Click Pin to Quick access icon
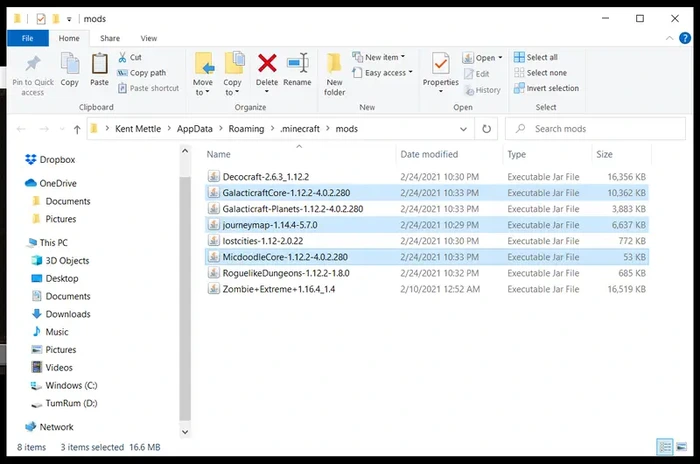This screenshot has width=700, height=464. (33, 63)
